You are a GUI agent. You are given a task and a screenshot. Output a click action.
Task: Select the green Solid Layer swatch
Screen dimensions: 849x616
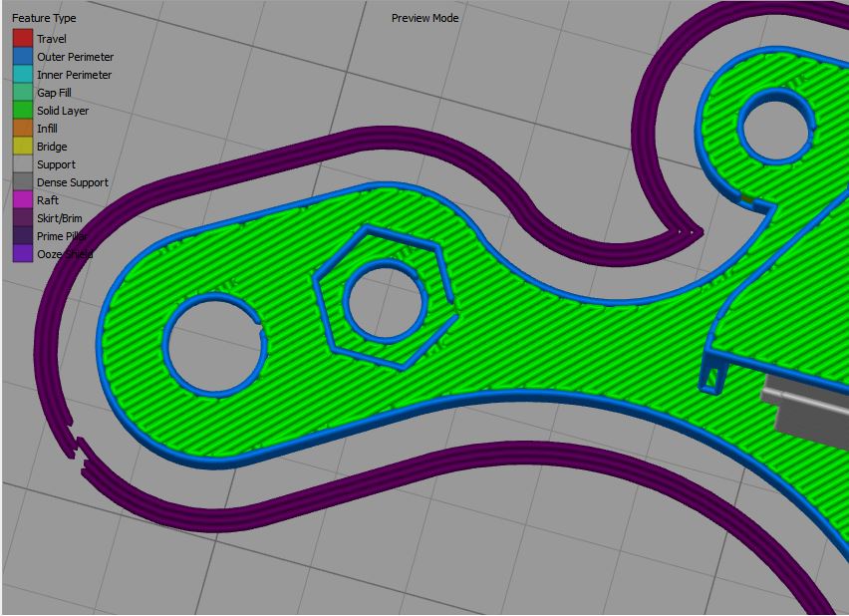22,111
